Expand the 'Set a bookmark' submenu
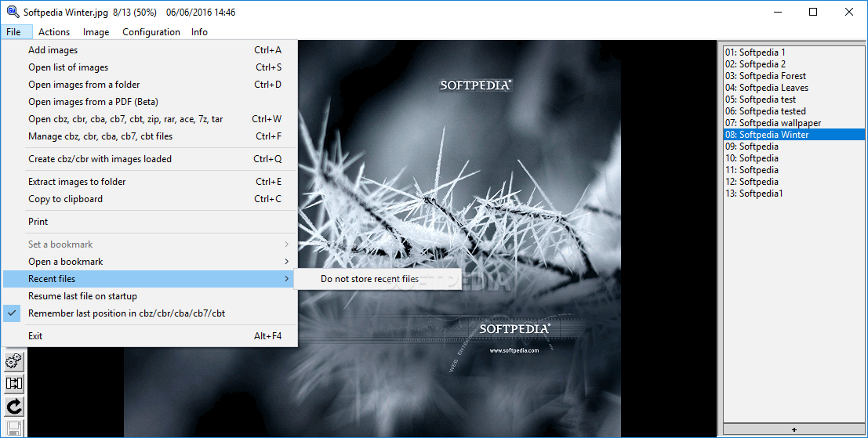This screenshot has width=868, height=438. pos(150,244)
